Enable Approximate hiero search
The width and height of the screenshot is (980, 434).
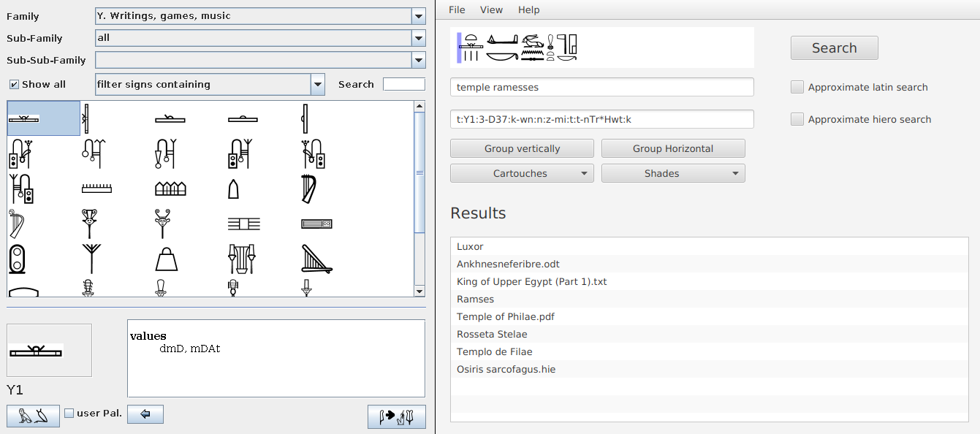point(797,119)
